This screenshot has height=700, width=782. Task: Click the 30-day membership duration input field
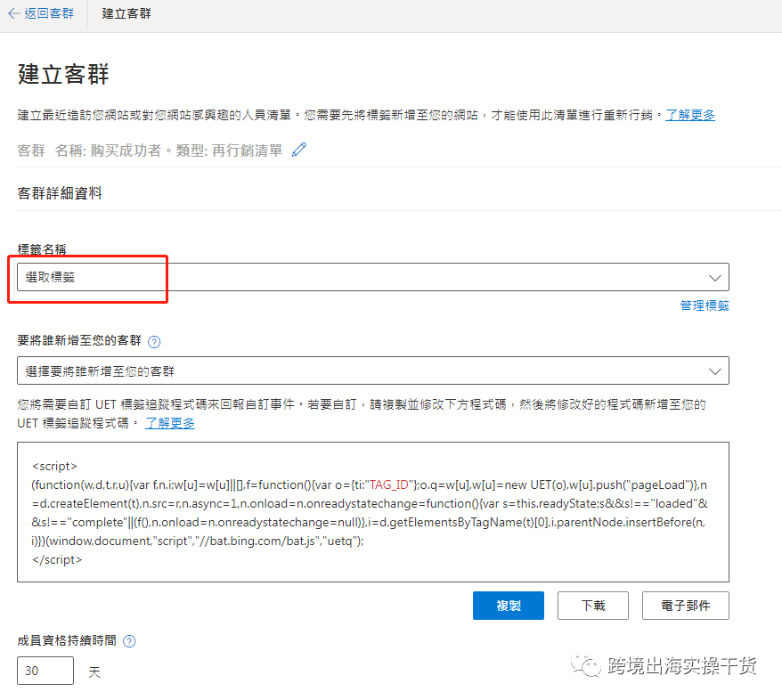click(x=45, y=671)
